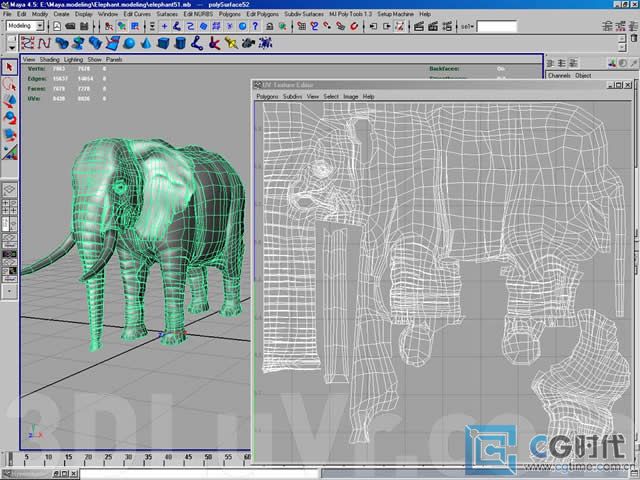This screenshot has width=640, height=480.
Task: Choose the Scale tool with cube icon
Action: [x=9, y=135]
